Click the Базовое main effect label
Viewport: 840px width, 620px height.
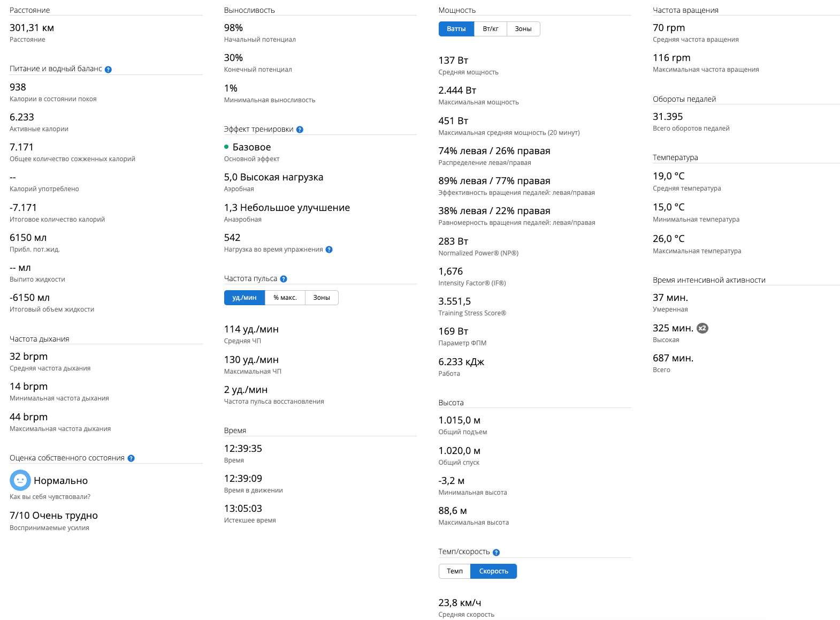[x=251, y=147]
